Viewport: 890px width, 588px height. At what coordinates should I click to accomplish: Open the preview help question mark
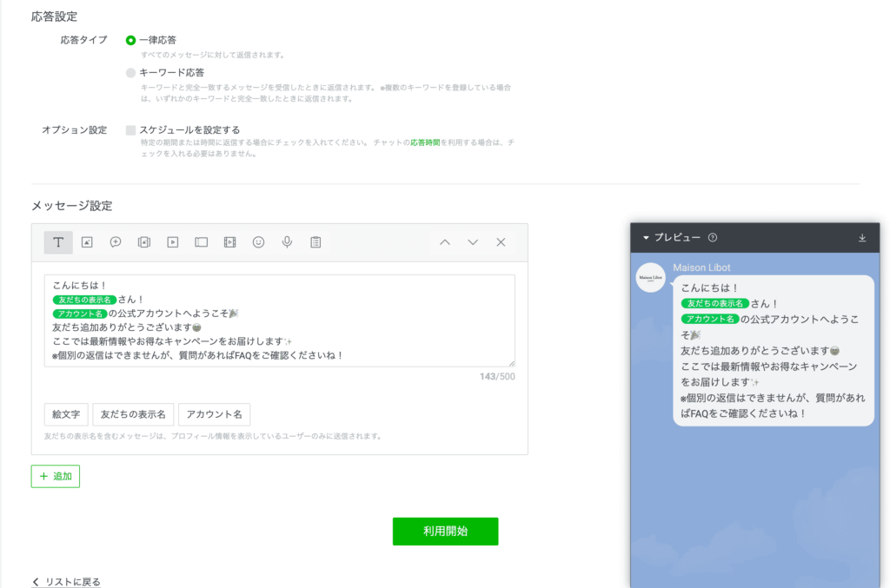point(713,237)
